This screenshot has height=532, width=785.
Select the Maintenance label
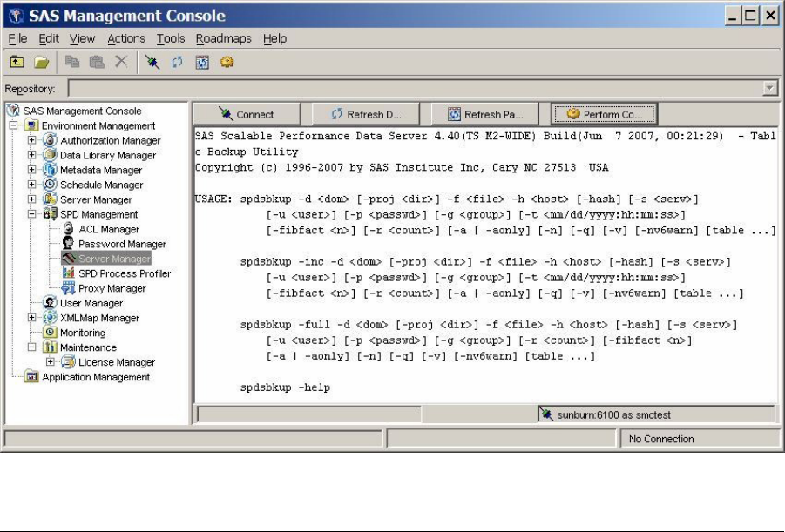[88, 347]
